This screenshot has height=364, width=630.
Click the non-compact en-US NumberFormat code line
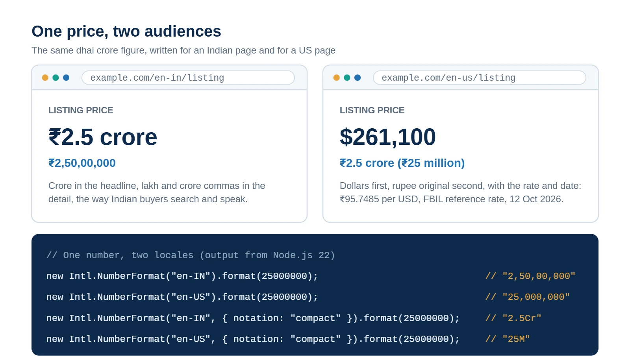tap(182, 297)
